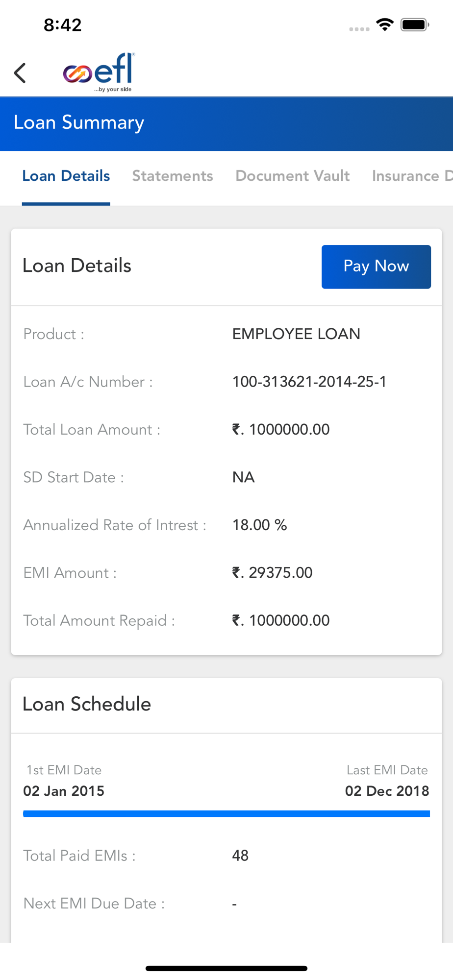Tap the EMI schedule progress bar

click(x=226, y=813)
